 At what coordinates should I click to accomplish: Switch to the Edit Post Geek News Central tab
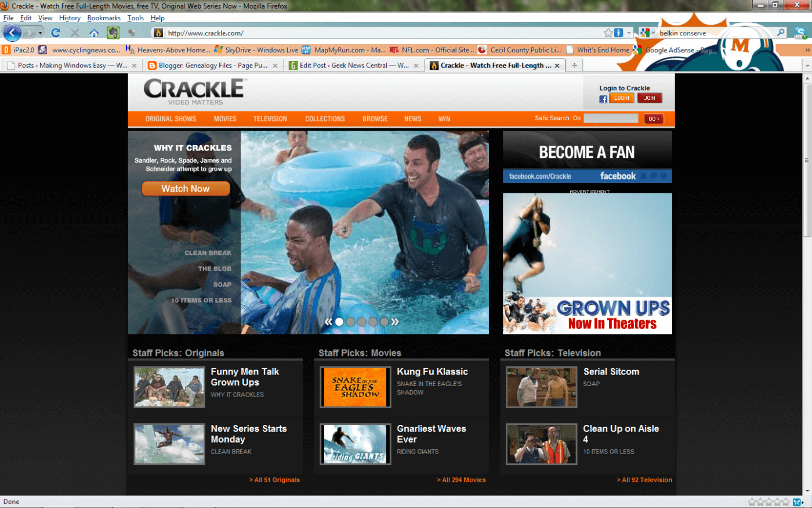click(354, 66)
